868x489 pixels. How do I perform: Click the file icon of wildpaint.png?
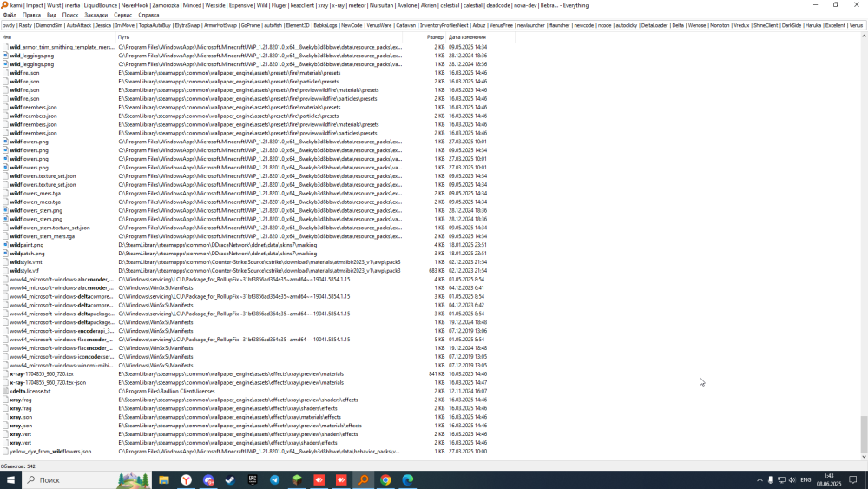[5, 245]
